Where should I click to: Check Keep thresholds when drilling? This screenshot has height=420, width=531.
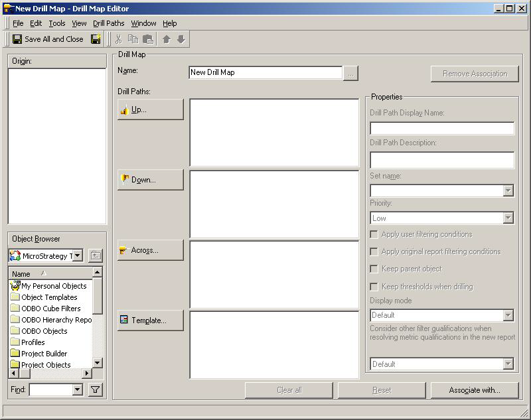[x=374, y=287]
